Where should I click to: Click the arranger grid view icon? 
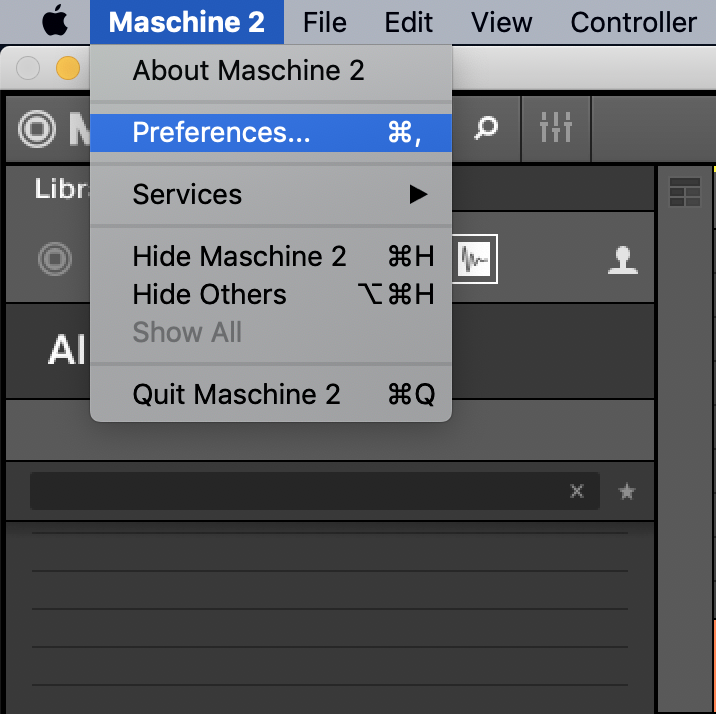click(x=684, y=192)
